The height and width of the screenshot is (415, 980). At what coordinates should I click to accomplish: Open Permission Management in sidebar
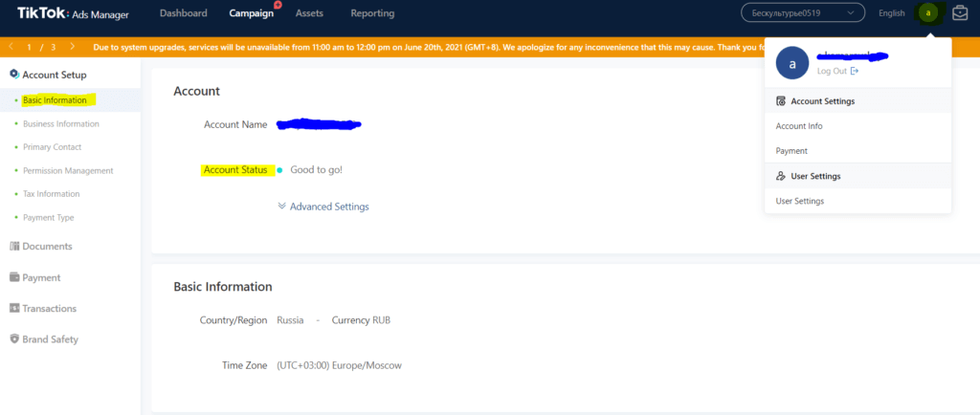pyautogui.click(x=68, y=170)
